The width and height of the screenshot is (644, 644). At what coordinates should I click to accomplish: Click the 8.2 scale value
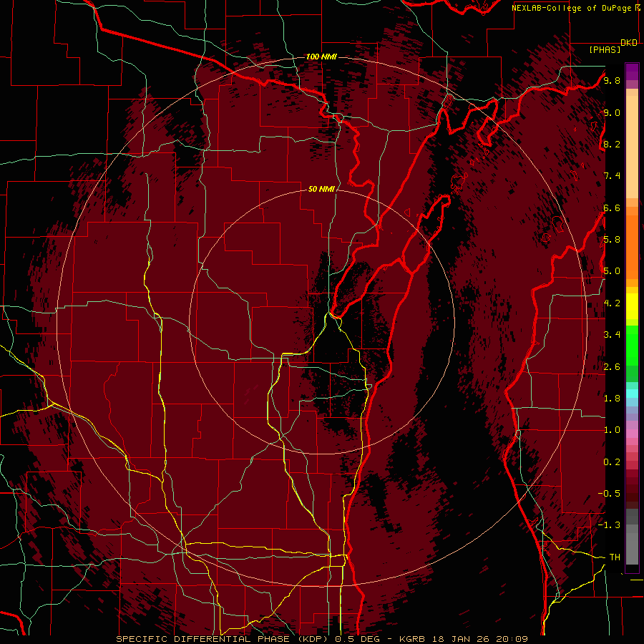(612, 144)
